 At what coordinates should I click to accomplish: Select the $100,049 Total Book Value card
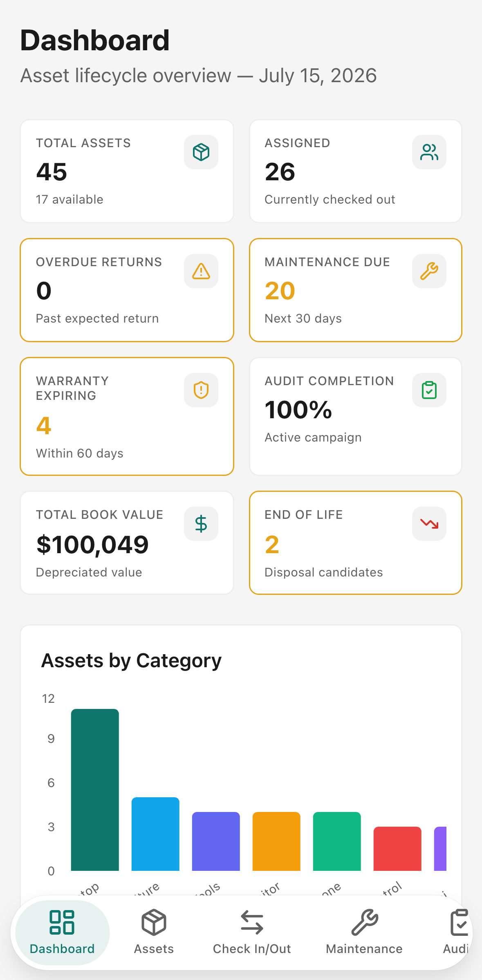point(127,543)
